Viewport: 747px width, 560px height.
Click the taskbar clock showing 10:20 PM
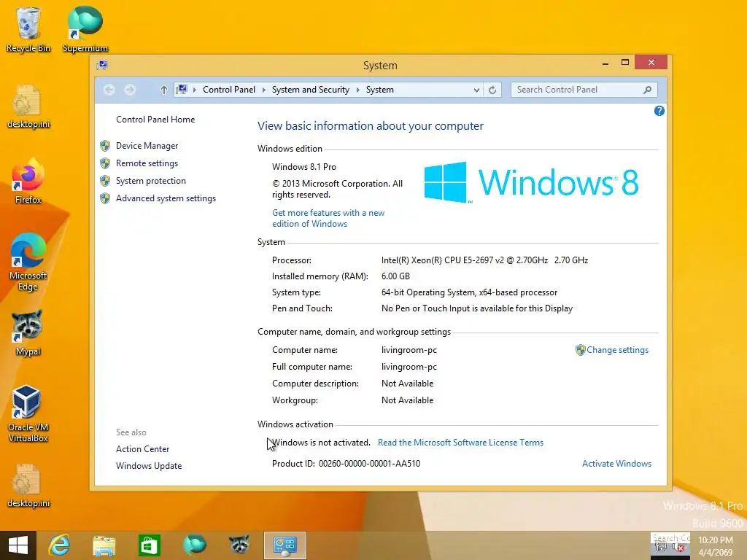(716, 546)
